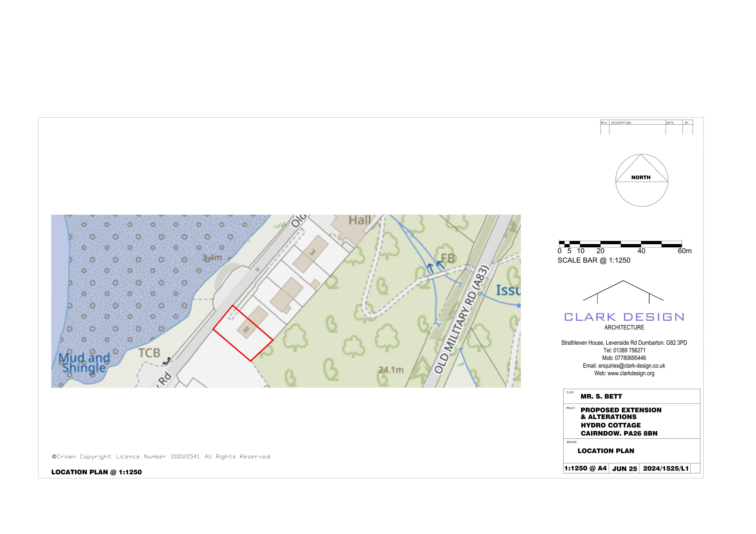Click the www.clarkdesign.org web address
This screenshot has width=756, height=534.
click(624, 373)
